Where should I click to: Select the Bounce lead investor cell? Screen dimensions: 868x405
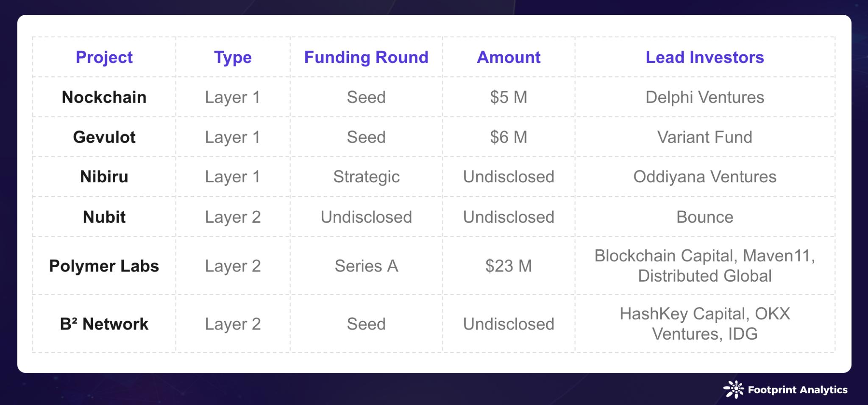coord(705,217)
